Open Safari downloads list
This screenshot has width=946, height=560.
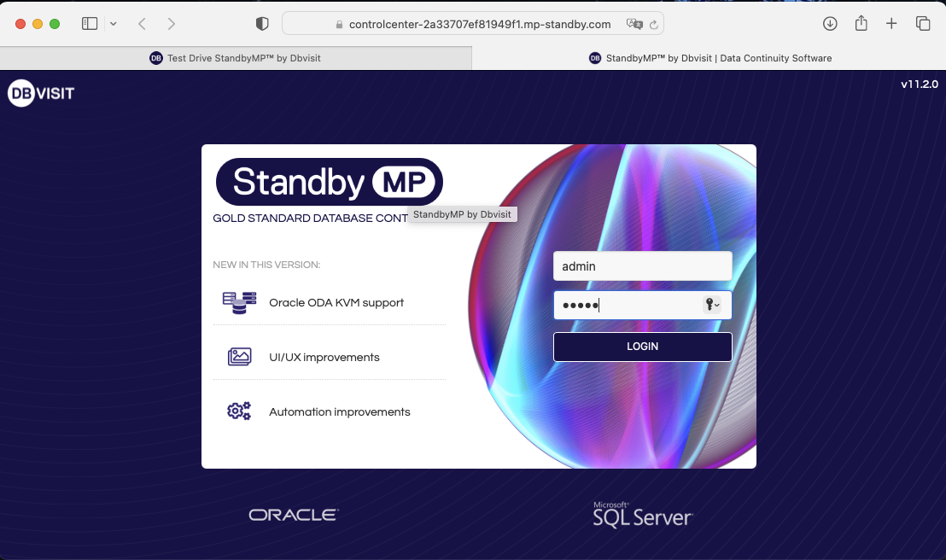click(x=830, y=24)
